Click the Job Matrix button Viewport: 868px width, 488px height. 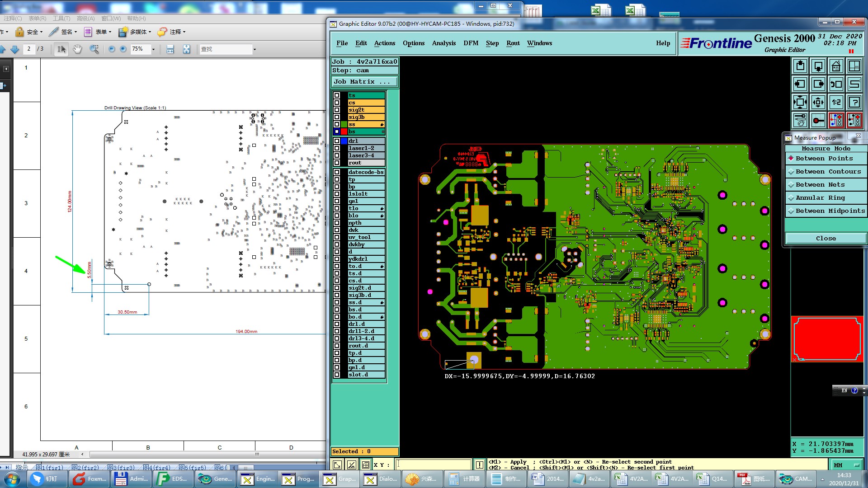coord(365,82)
